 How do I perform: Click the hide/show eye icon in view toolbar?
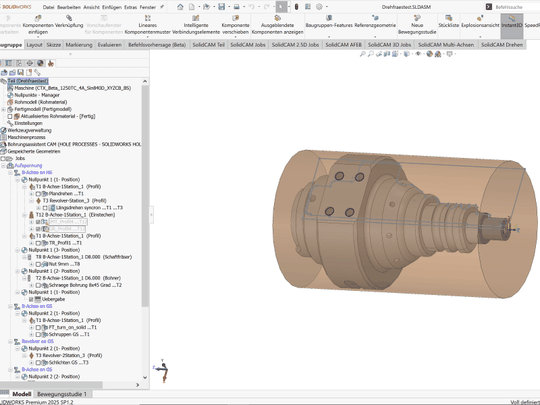[x=418, y=54]
